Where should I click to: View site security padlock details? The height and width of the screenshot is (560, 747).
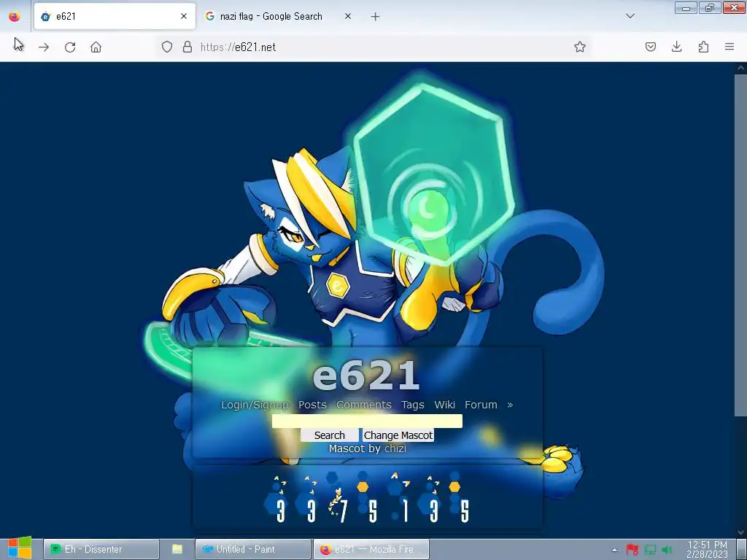(x=187, y=47)
